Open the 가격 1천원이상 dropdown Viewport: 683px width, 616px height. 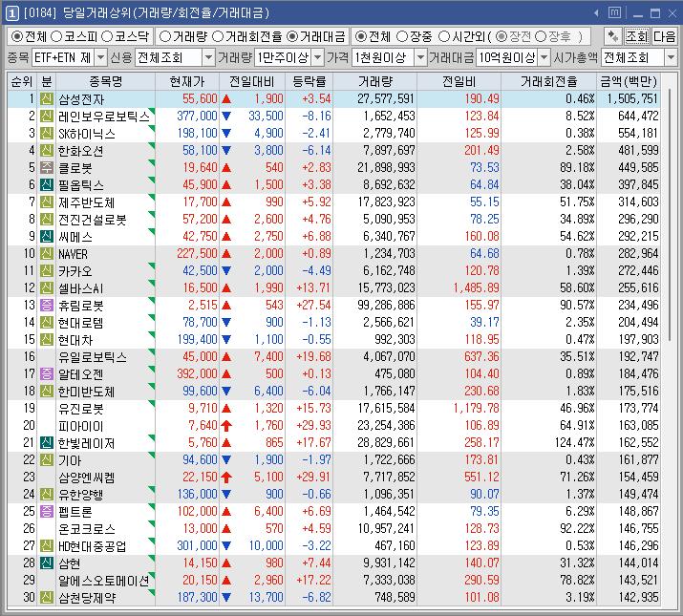(x=420, y=57)
